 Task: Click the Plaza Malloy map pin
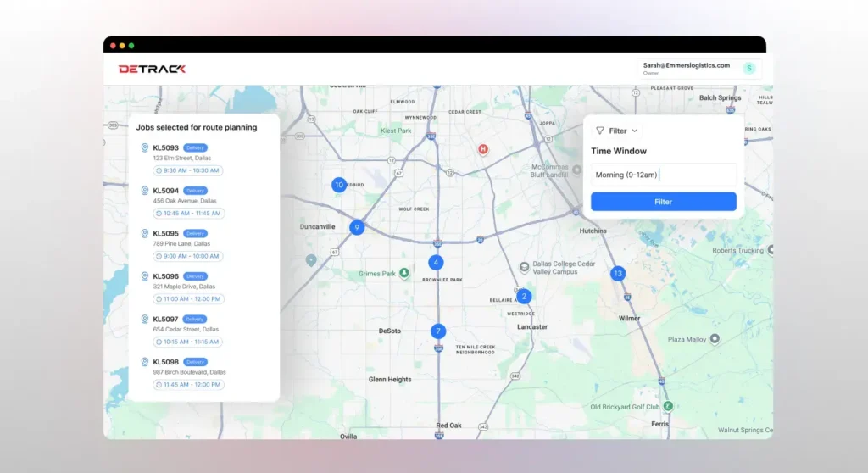click(x=715, y=338)
